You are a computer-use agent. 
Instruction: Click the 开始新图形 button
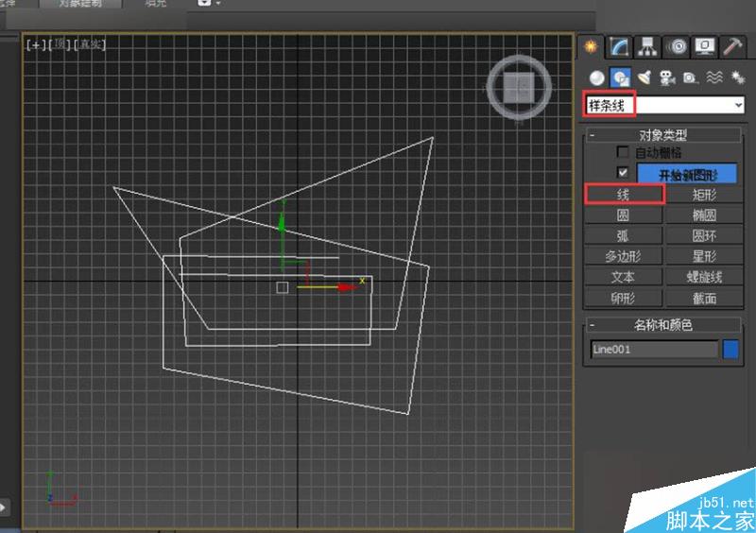[x=687, y=175]
